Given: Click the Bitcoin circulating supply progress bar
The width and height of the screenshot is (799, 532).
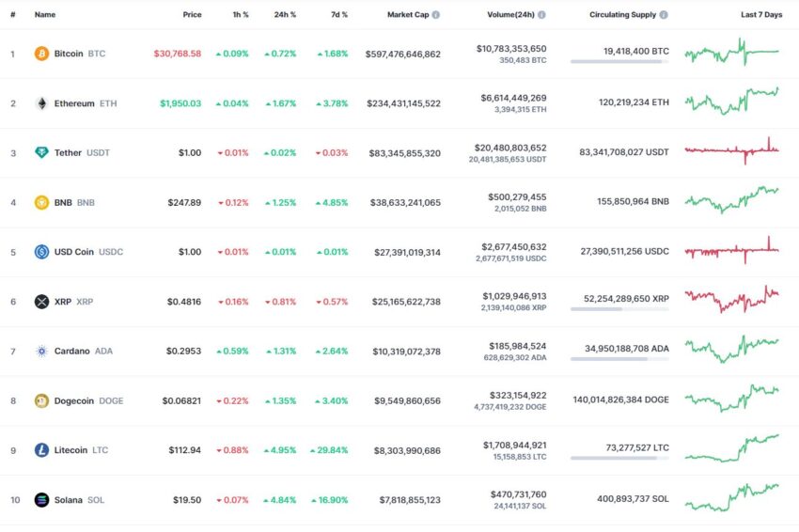Looking at the screenshot, I should tap(619, 62).
